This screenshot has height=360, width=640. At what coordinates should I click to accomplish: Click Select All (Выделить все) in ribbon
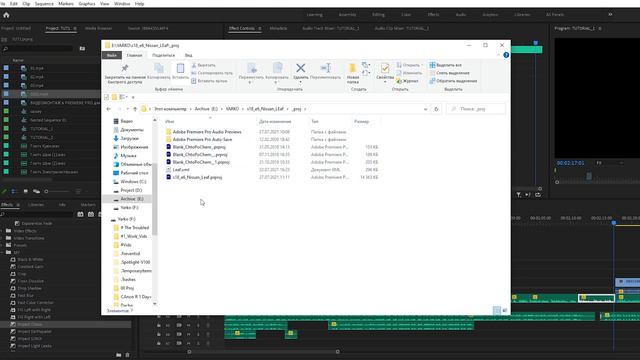(445, 65)
